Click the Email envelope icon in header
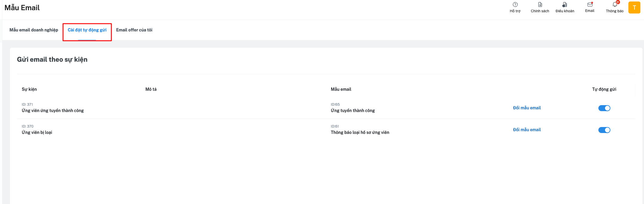The height and width of the screenshot is (204, 644). (590, 5)
